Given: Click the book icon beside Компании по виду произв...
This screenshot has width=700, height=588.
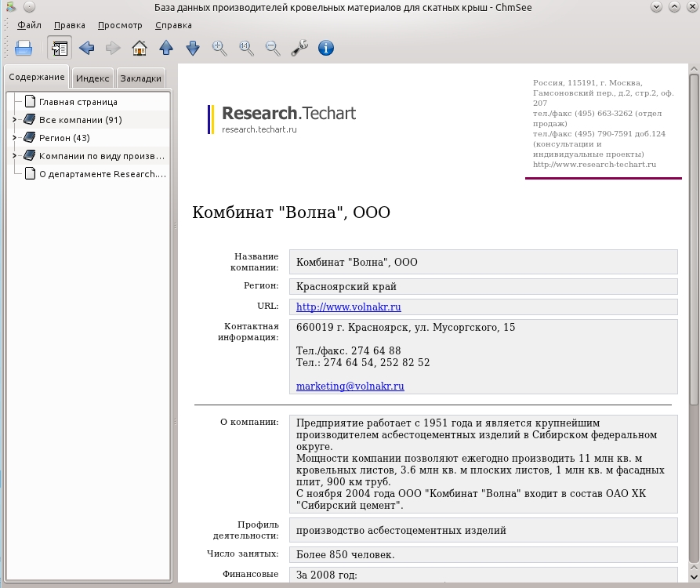Looking at the screenshot, I should [30, 155].
